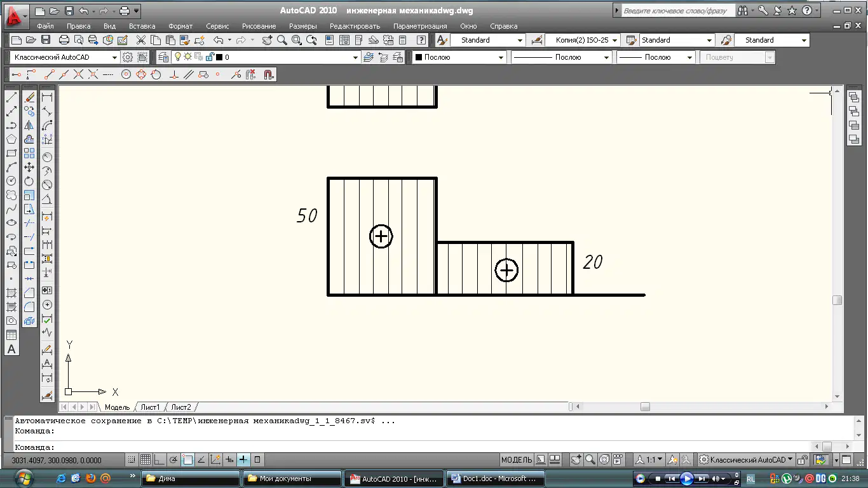Toggle Ortho mode in status bar
The image size is (868, 488).
click(x=159, y=460)
